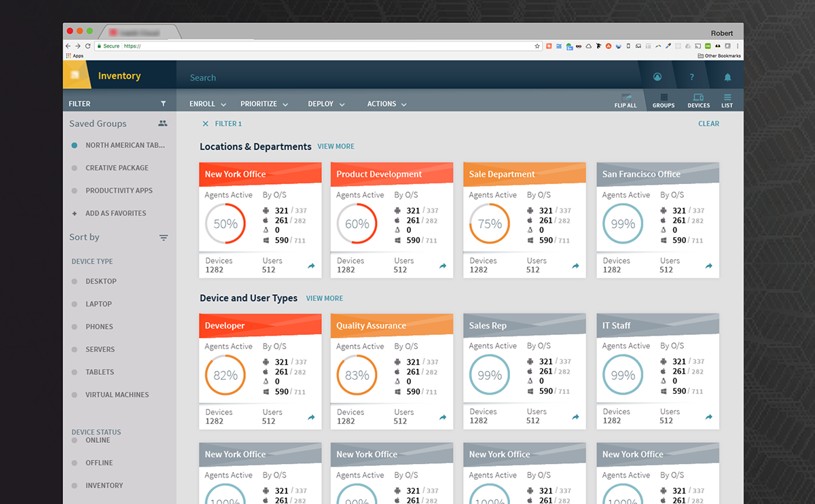
Task: Click the Clear filters link
Action: (708, 124)
